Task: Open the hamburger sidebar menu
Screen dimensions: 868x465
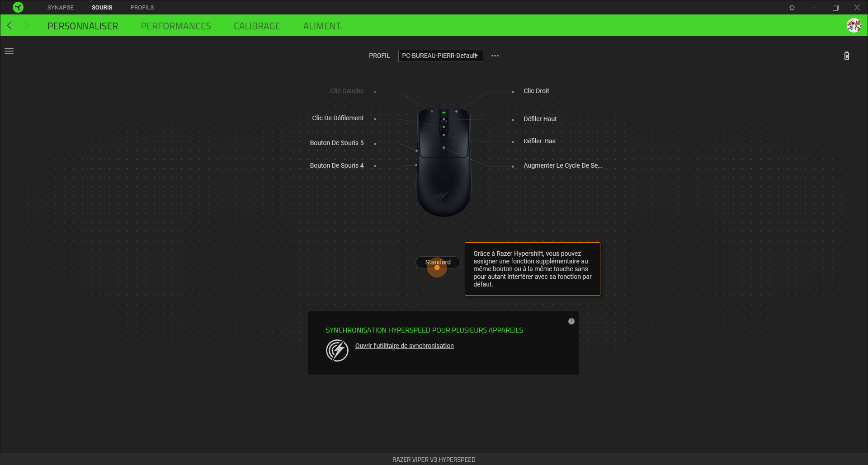Action: tap(9, 51)
